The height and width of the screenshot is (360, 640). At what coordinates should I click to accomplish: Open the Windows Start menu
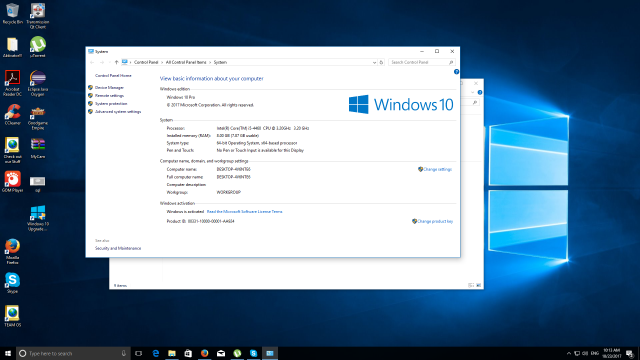[x=8, y=353]
